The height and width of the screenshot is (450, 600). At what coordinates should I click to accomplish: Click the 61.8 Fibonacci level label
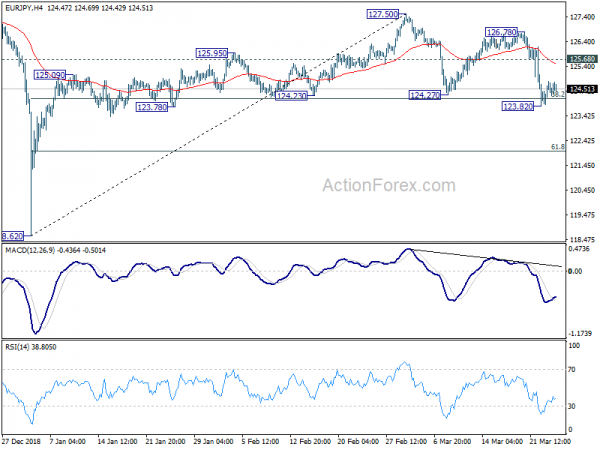click(x=558, y=147)
